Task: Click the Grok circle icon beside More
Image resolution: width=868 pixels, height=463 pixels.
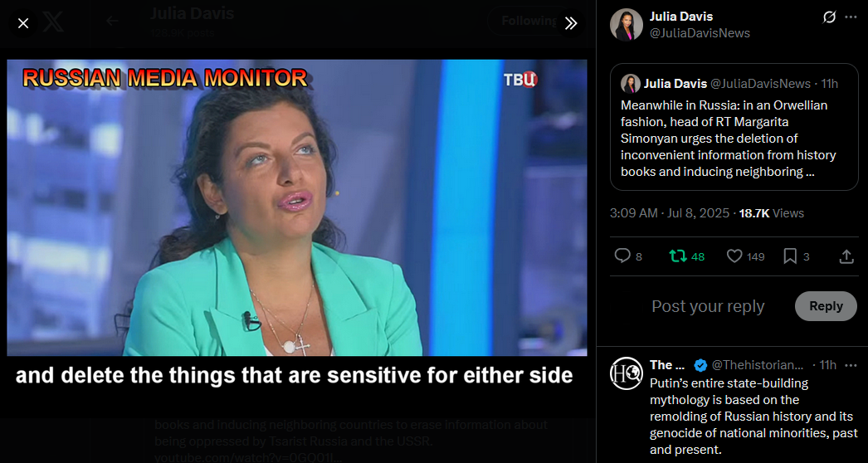Action: [x=829, y=17]
